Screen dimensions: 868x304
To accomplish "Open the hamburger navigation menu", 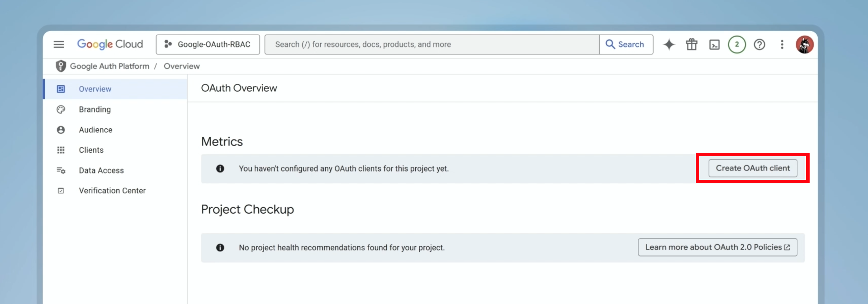I will 59,44.
